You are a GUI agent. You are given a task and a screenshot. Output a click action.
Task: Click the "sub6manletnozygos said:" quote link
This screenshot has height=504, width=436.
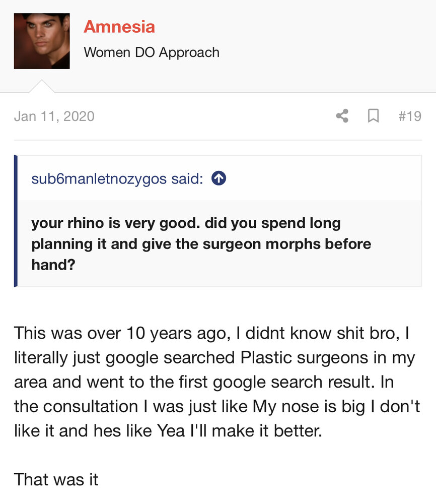pyautogui.click(x=117, y=178)
